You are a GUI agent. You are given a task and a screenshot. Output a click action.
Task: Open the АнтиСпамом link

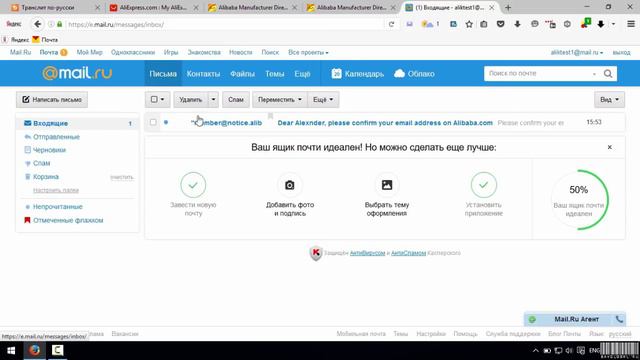[408, 253]
